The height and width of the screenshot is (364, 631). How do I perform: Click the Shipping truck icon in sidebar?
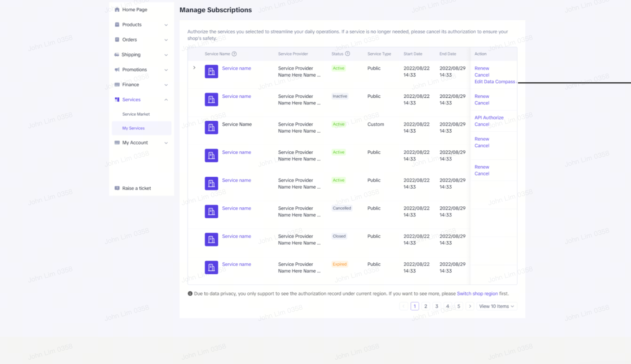(117, 55)
